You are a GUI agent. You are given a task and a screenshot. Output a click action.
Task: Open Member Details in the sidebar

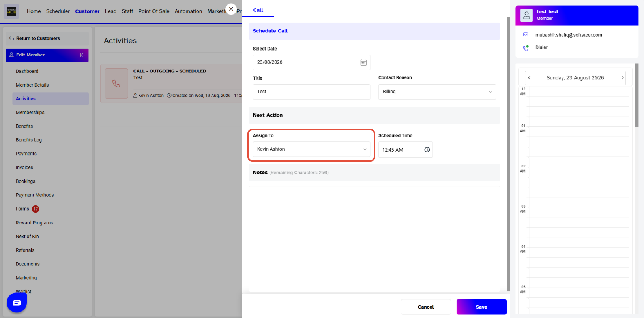[x=32, y=85]
